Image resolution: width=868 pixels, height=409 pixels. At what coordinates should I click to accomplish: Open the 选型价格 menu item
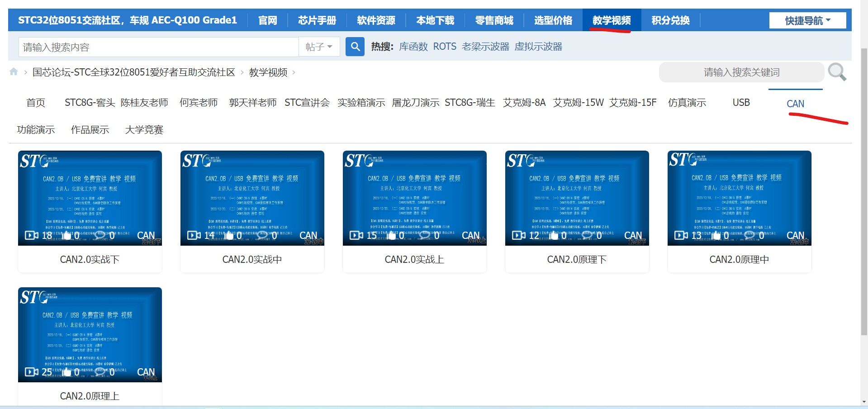553,20
